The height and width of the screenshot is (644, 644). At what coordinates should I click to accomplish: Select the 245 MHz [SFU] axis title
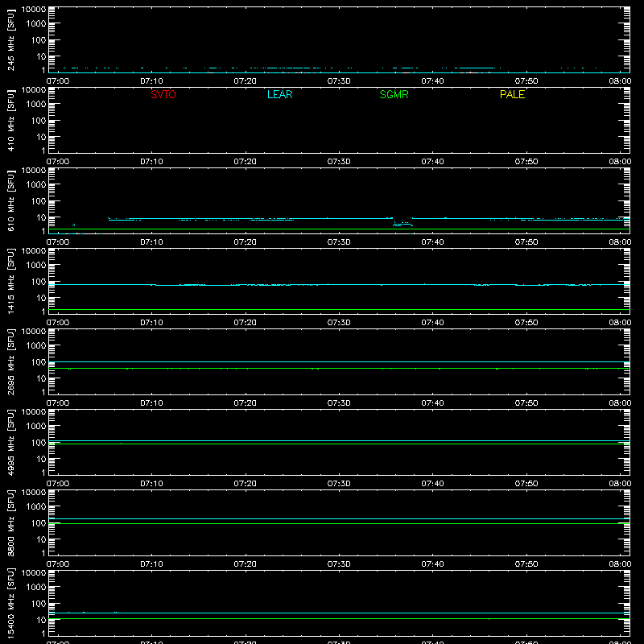point(11,39)
